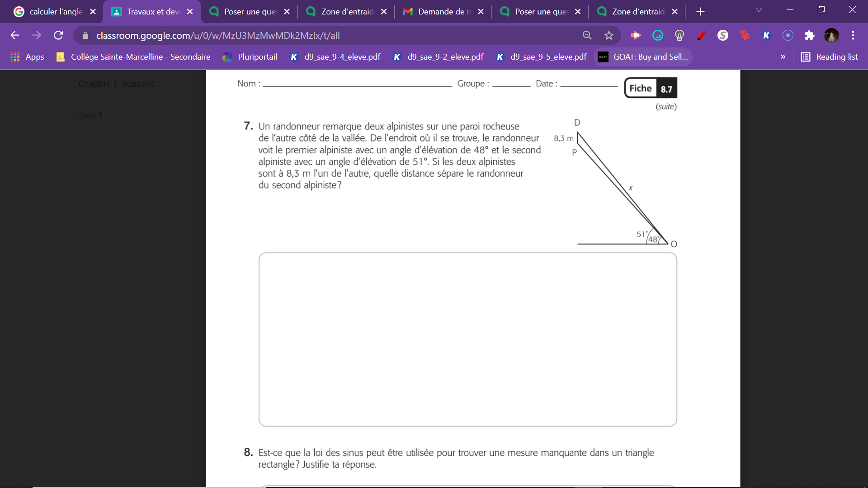Open the Google Apps bookmark launcher
868x488 pixels.
15,57
